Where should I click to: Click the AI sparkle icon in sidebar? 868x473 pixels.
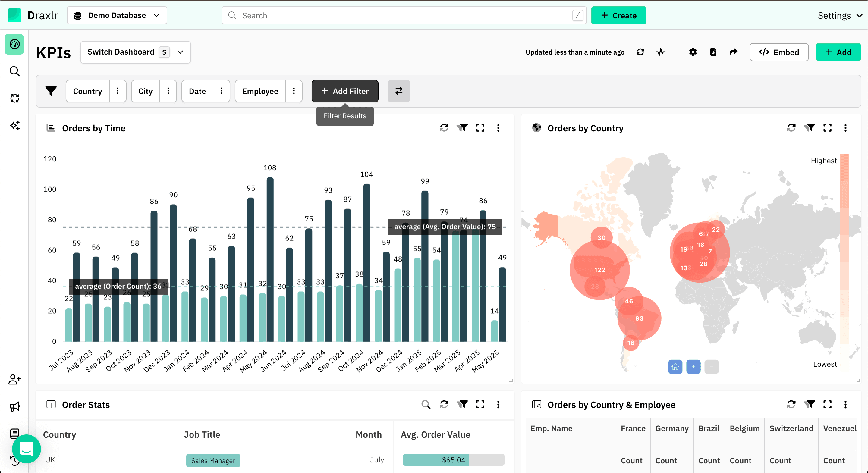(14, 125)
